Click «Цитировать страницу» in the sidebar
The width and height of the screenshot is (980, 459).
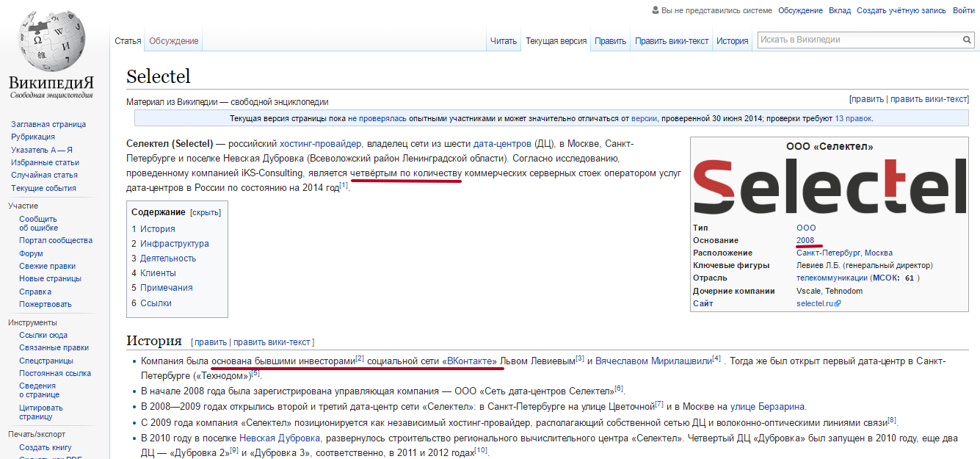pyautogui.click(x=41, y=412)
